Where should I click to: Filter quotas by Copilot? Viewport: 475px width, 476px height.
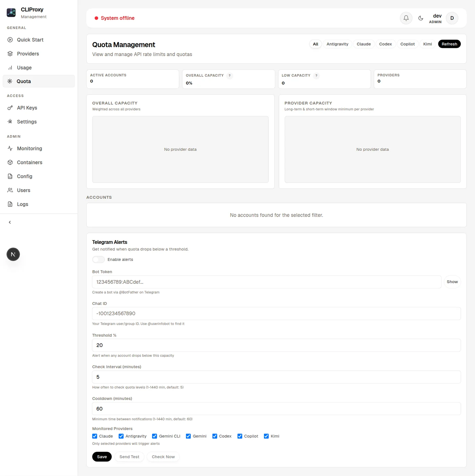click(x=407, y=44)
